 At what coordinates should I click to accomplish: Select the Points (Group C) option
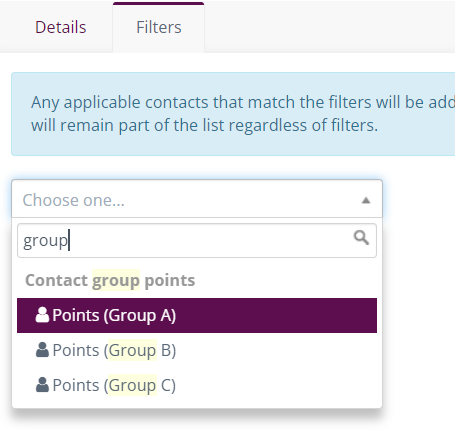pyautogui.click(x=197, y=385)
